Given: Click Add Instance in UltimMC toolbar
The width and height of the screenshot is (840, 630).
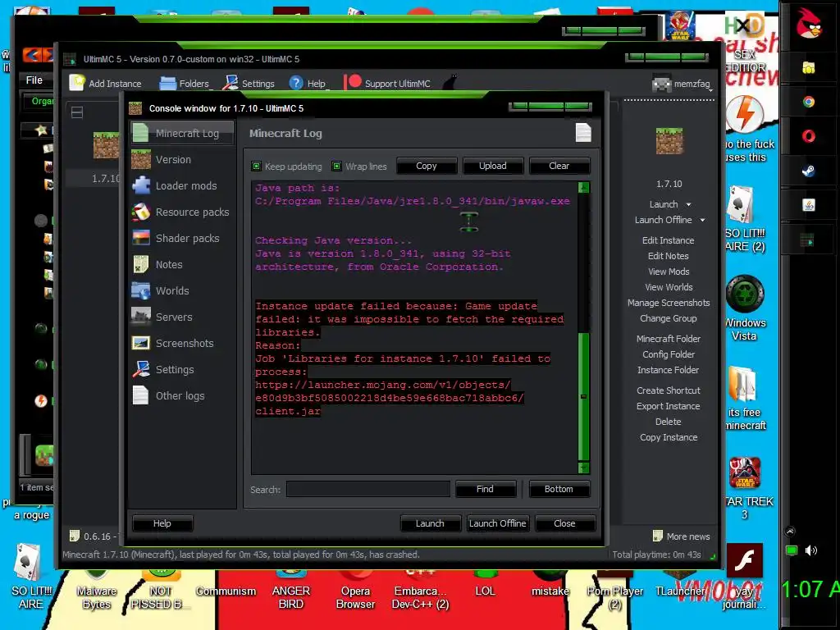Looking at the screenshot, I should point(106,83).
